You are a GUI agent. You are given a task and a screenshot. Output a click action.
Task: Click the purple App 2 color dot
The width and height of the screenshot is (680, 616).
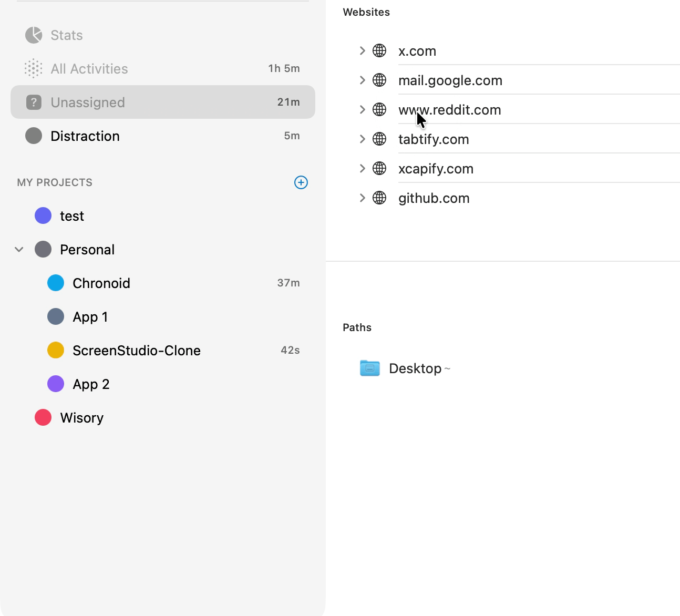click(x=56, y=384)
